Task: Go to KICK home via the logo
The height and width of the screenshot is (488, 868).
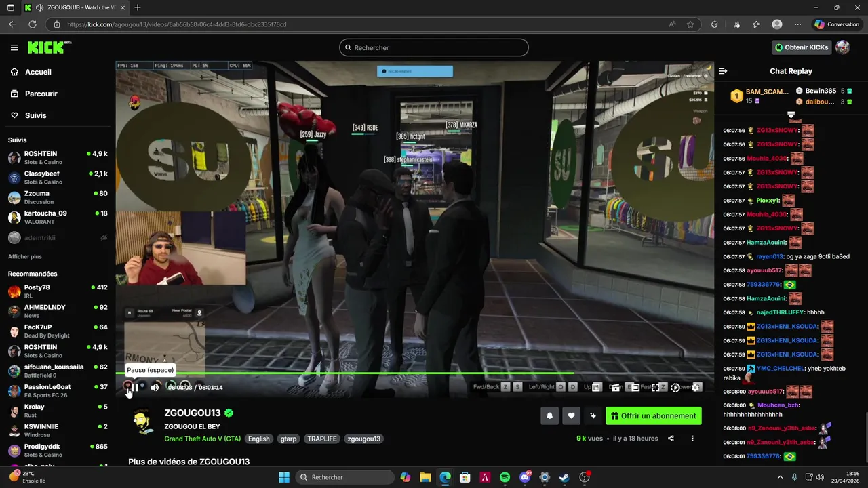Action: coord(49,47)
